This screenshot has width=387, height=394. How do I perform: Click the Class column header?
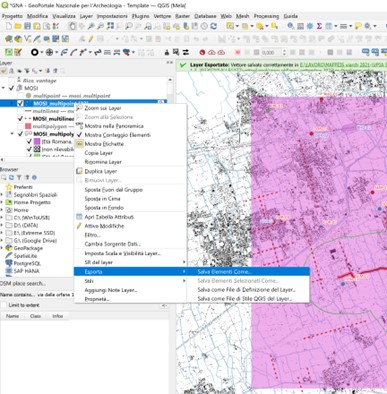point(35,316)
